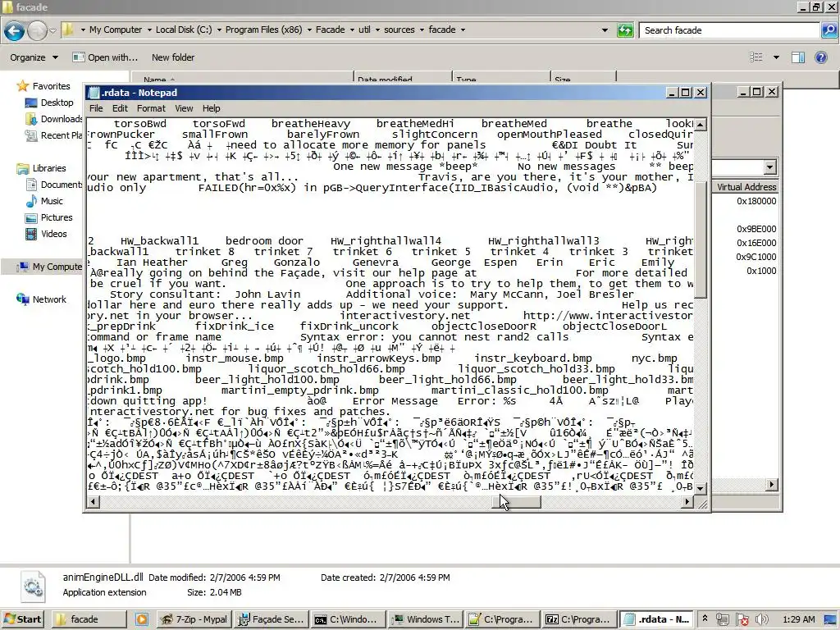This screenshot has width=840, height=630.
Task: Click the search magnifier icon in Explorer
Action: coord(829,30)
